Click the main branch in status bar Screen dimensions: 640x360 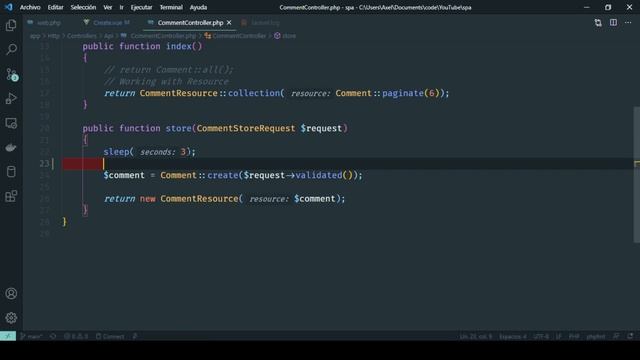click(31, 337)
